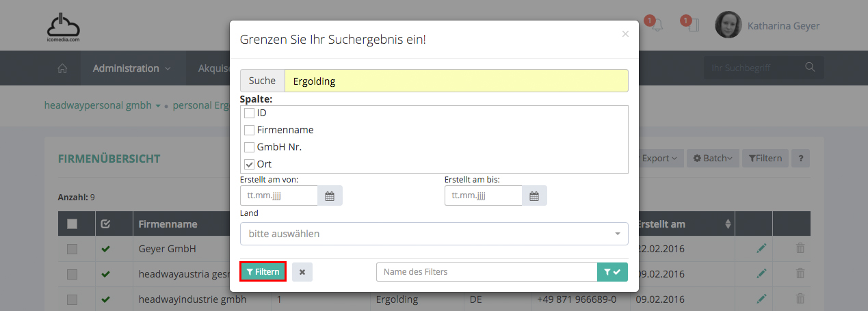Reset the filter with the X button
The image size is (868, 311).
coord(302,272)
